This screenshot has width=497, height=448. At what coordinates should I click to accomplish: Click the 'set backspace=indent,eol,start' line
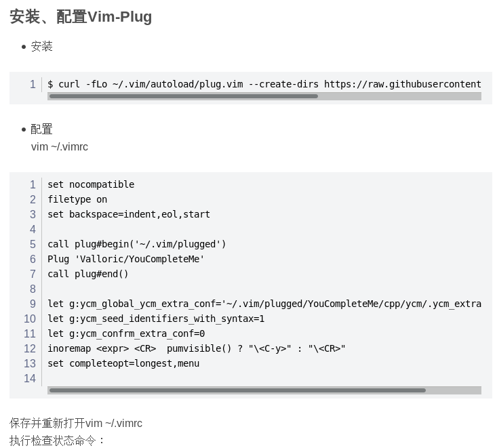pos(129,214)
